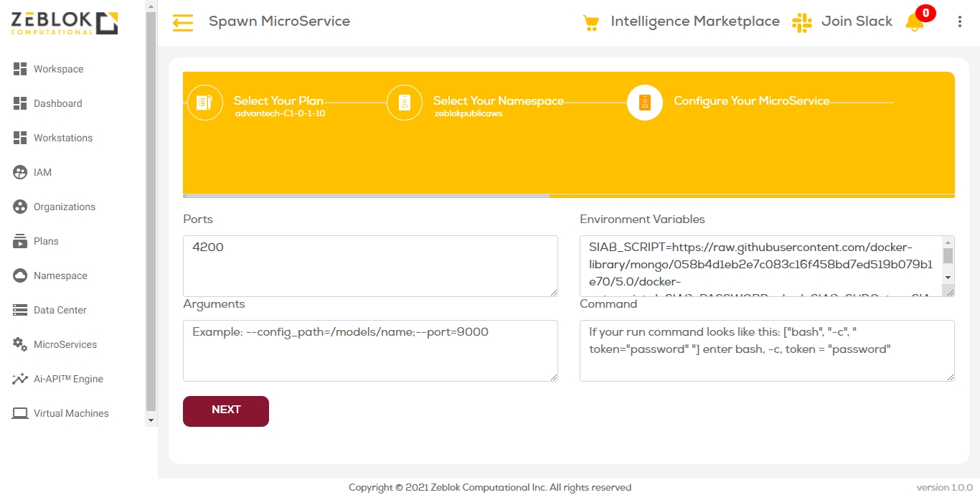Open the three-dot more options menu
This screenshot has width=980, height=500.
pos(960,22)
